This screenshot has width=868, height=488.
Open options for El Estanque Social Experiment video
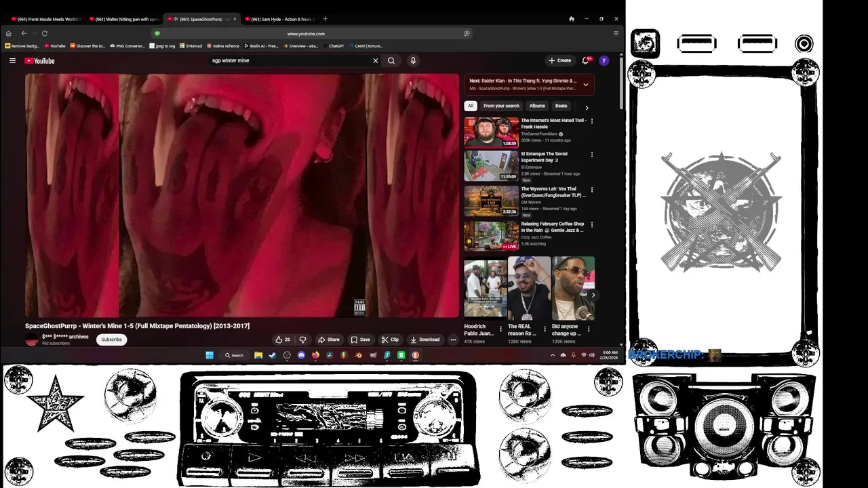[x=592, y=155]
